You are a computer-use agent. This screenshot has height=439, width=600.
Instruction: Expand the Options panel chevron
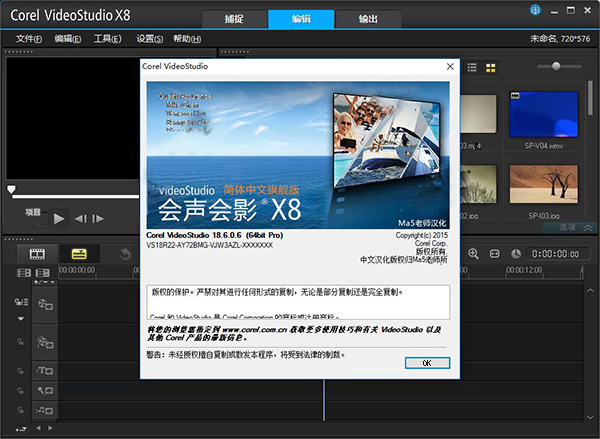pyautogui.click(x=589, y=229)
